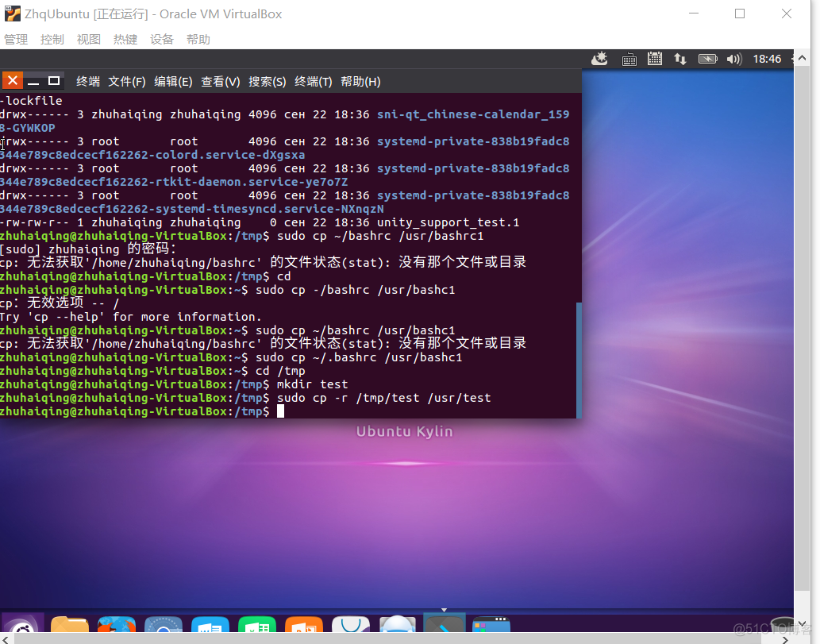Open VirtualBox 热键 menu
Viewport: 820px width, 644px height.
pos(125,39)
